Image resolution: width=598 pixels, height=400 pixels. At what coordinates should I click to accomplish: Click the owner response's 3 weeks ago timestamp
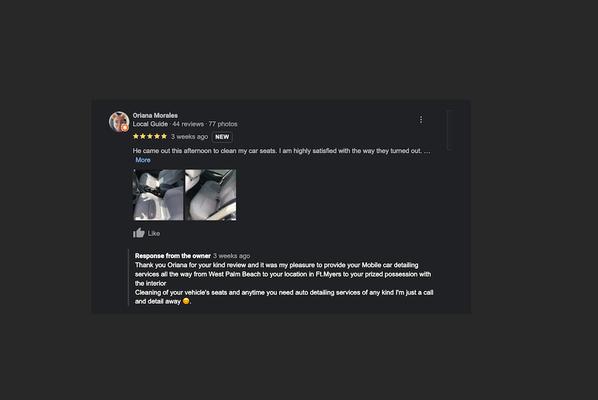click(231, 256)
